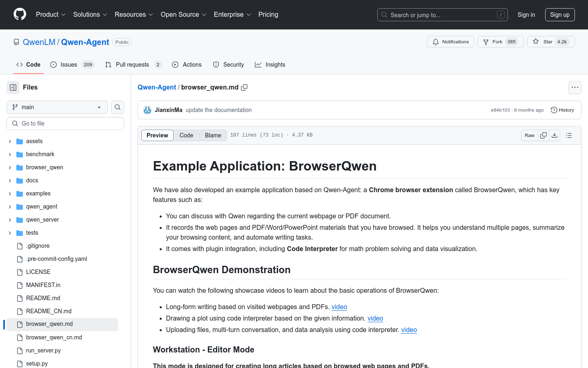The height and width of the screenshot is (368, 588).
Task: Collapse the file tree side panel
Action: pyautogui.click(x=13, y=88)
